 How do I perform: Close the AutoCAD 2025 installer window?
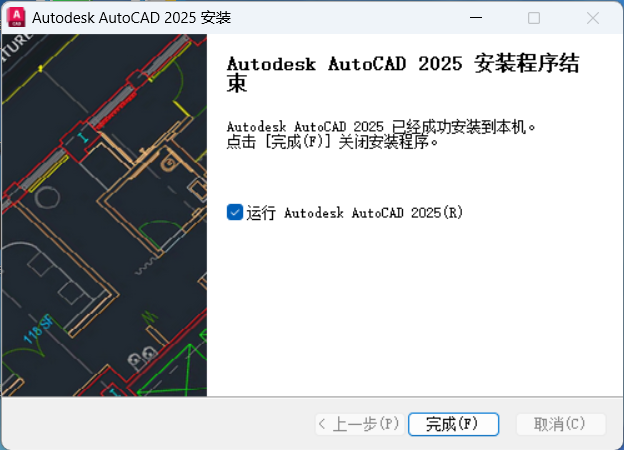(x=593, y=18)
